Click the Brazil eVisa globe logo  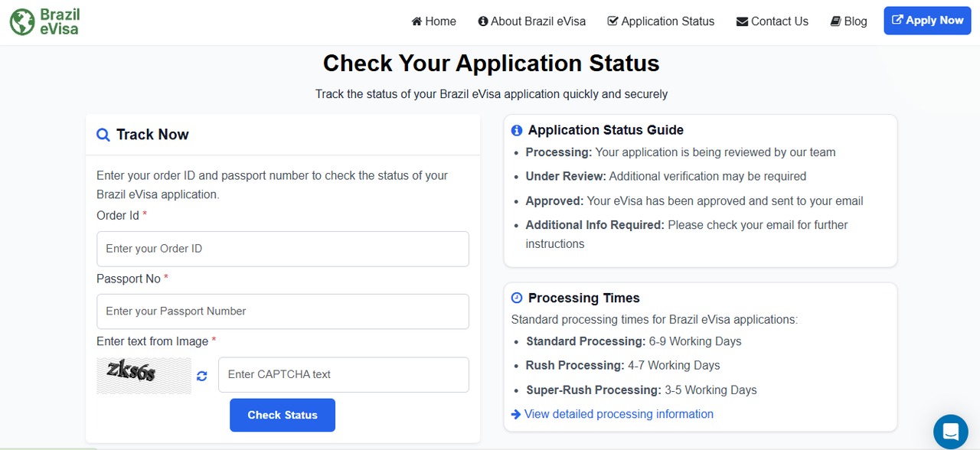pyautogui.click(x=22, y=22)
